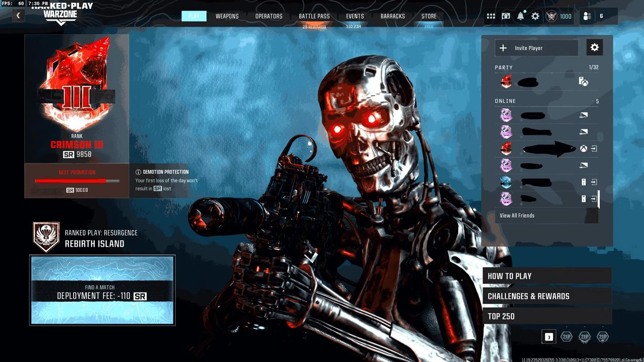The height and width of the screenshot is (362, 644).
Task: Open the EVENTS tab
Action: click(x=355, y=16)
